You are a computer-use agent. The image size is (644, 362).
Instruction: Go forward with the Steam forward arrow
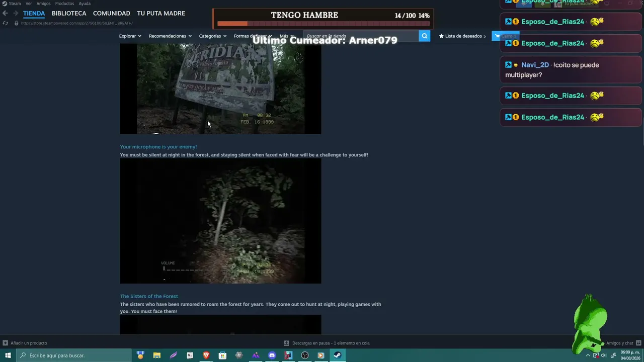pyautogui.click(x=15, y=14)
